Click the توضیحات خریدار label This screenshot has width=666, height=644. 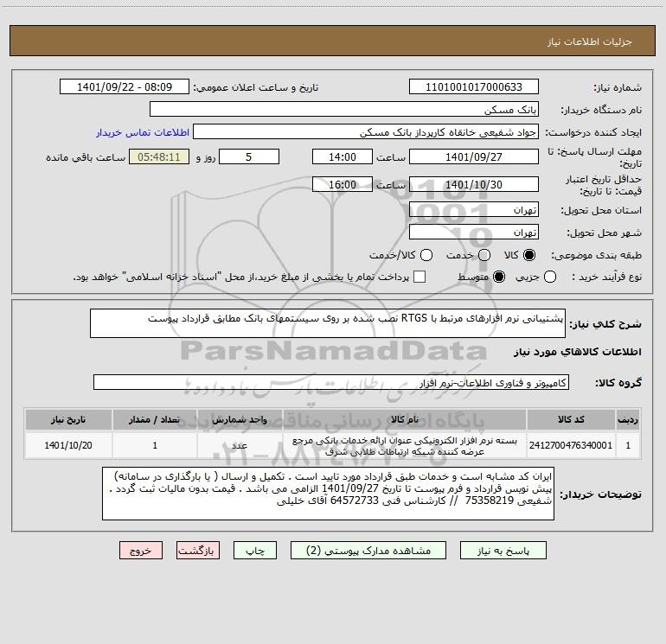600,494
